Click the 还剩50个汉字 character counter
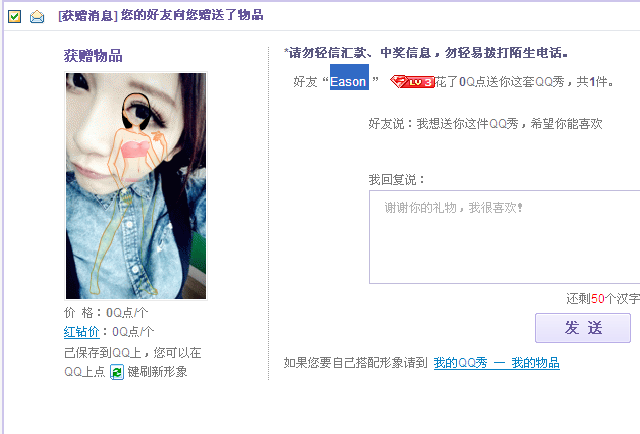The height and width of the screenshot is (434, 640). (603, 298)
